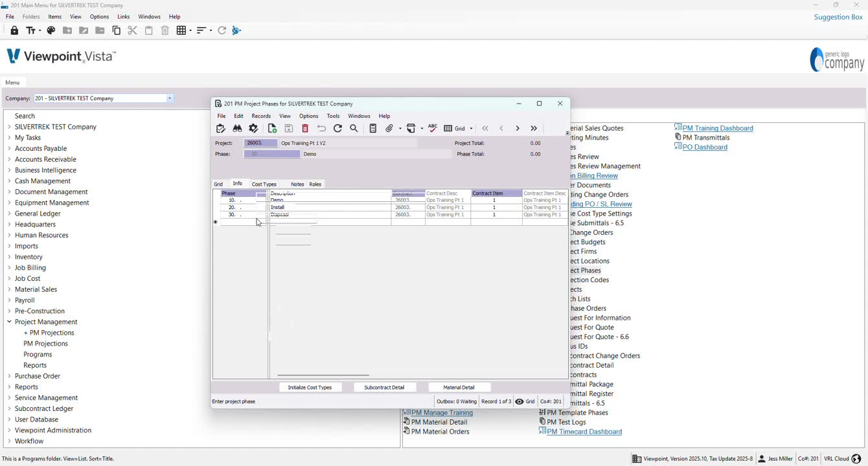Viewport: 868px width, 466px height.
Task: Click the paperclip attachments icon
Action: tap(389, 129)
